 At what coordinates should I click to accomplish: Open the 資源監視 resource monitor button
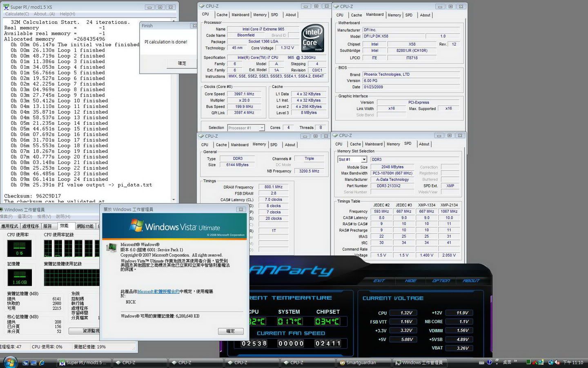point(84,330)
